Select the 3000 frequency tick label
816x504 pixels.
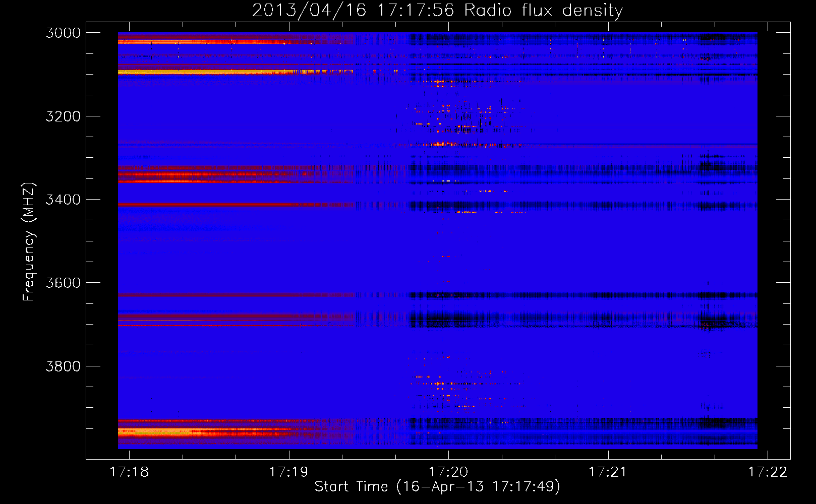[63, 33]
